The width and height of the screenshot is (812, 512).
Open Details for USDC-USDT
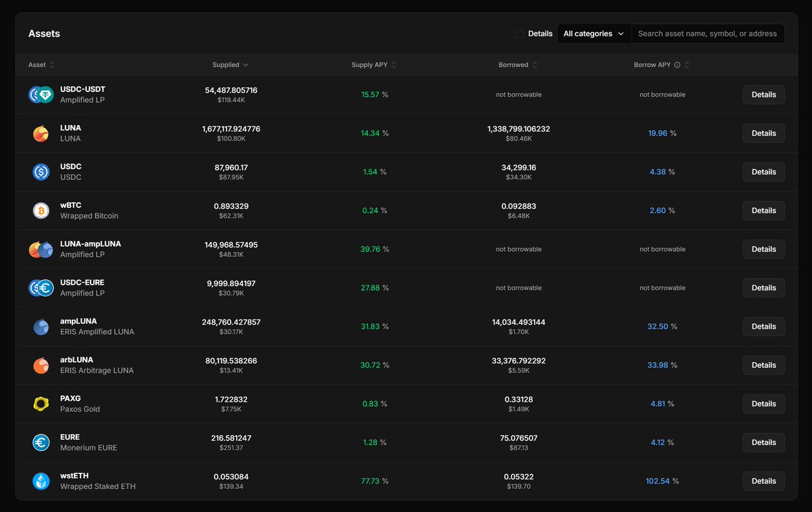pyautogui.click(x=763, y=95)
